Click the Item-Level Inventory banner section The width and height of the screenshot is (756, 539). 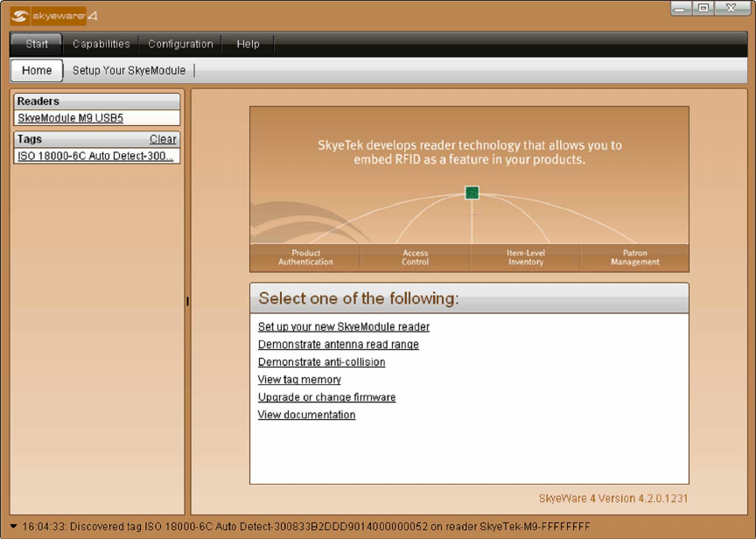tap(526, 257)
